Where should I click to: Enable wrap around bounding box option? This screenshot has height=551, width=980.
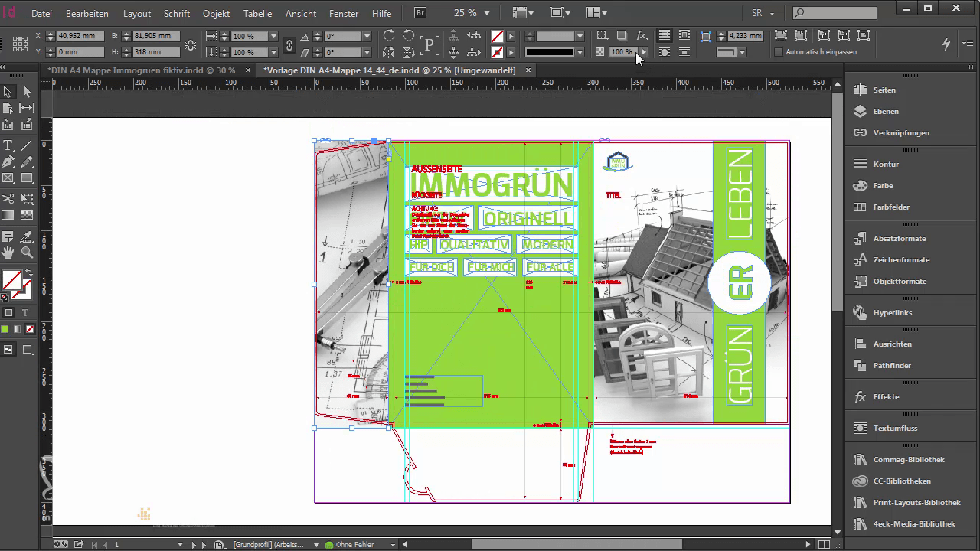(684, 36)
